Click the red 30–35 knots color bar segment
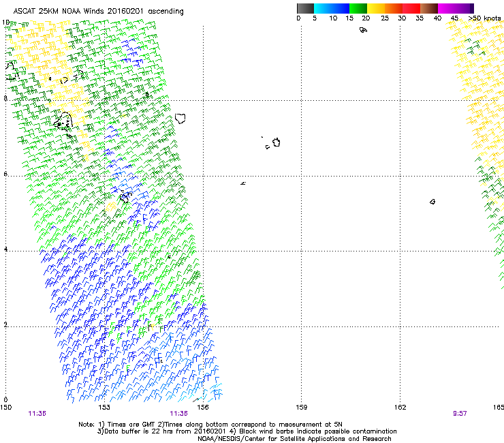Viewport: 504px width, 443px height. point(411,8)
